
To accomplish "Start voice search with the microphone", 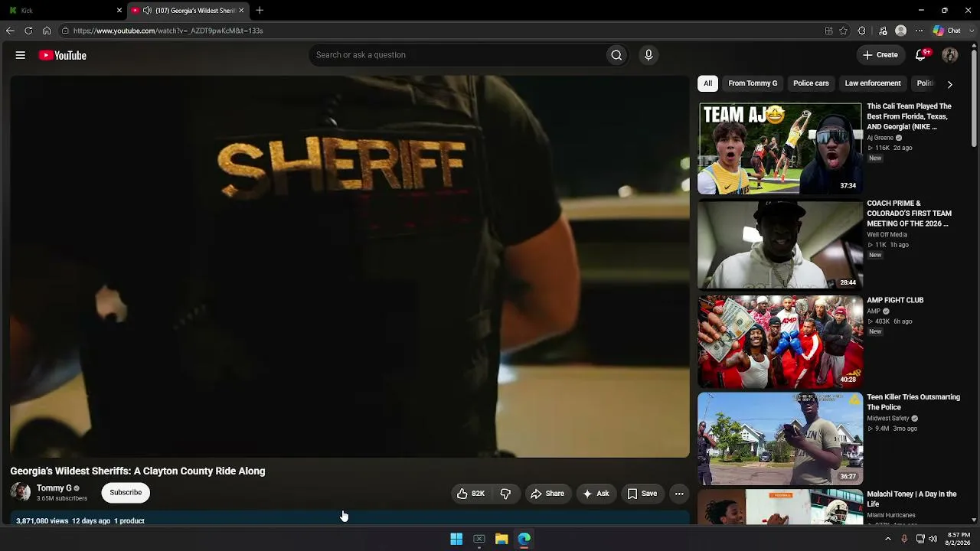I will (648, 55).
